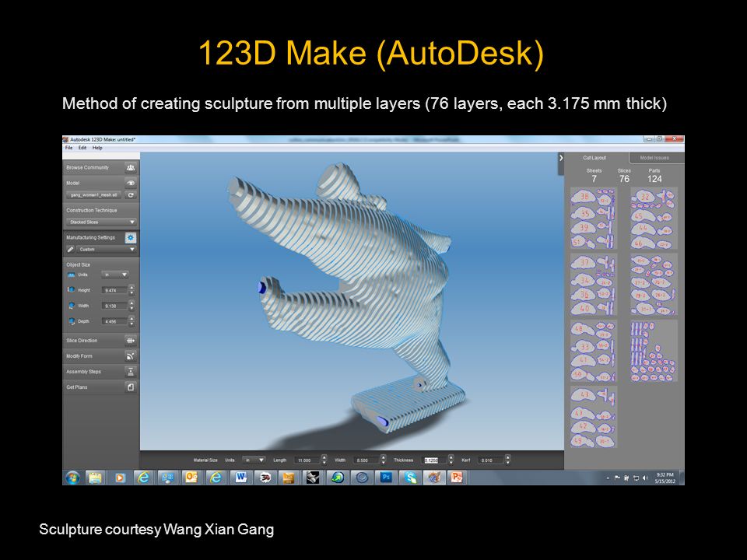
Task: Increase Height with the up stepper arrow
Action: pos(132,288)
